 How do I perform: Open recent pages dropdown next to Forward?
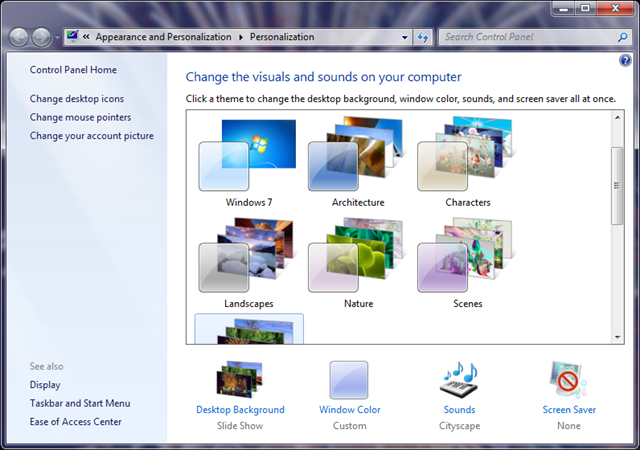(x=57, y=38)
